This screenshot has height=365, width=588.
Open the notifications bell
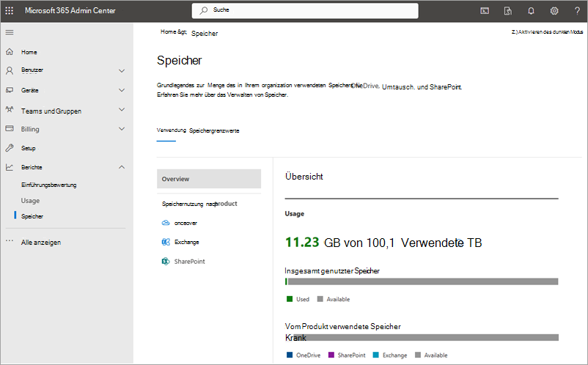531,11
